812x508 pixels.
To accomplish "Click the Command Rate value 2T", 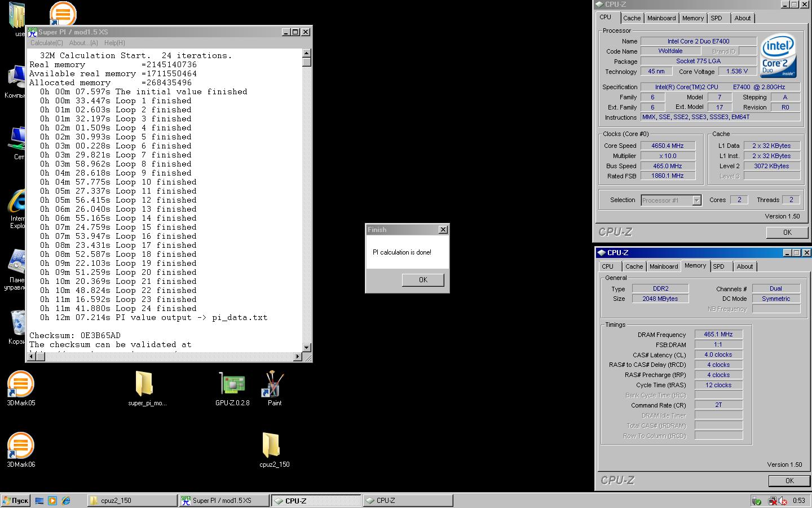I will 718,405.
